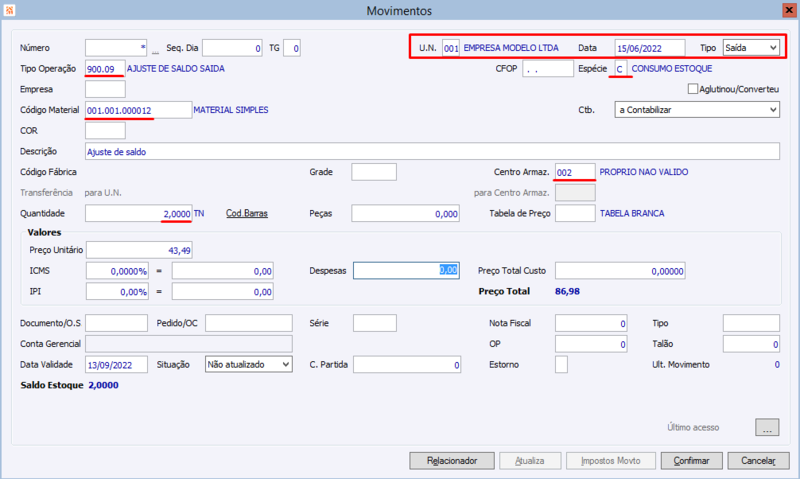Viewport: 800px width, 479px height.
Task: Click the Data Validade field 13/09/2022
Action: pyautogui.click(x=116, y=365)
